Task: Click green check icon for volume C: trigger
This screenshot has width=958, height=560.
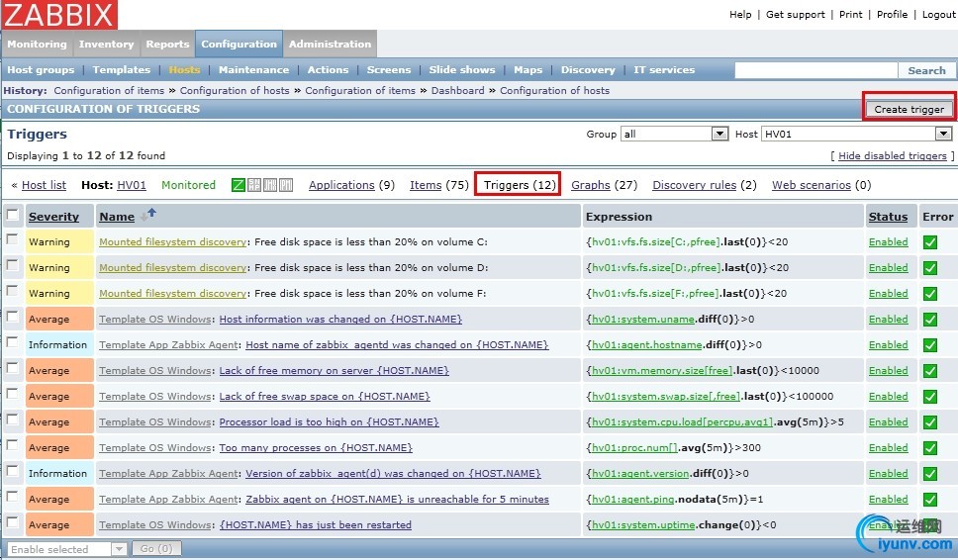Action: [x=930, y=242]
